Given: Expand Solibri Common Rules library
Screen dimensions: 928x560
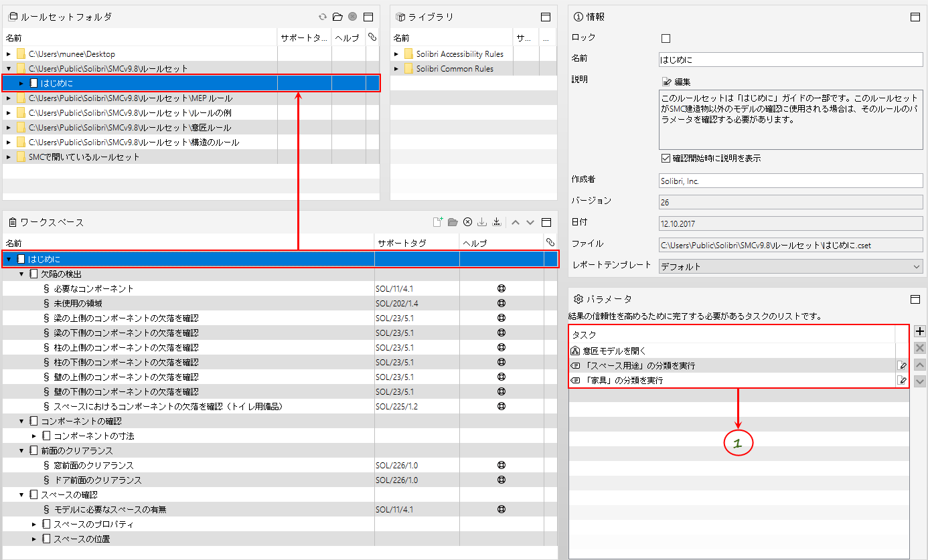Looking at the screenshot, I should point(396,69).
